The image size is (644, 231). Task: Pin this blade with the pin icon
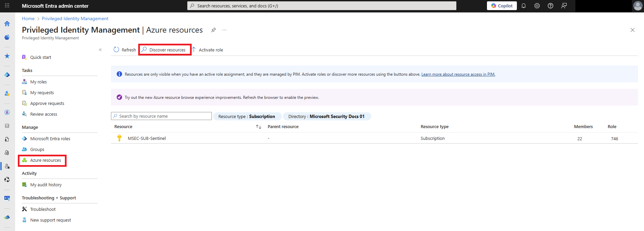point(213,30)
